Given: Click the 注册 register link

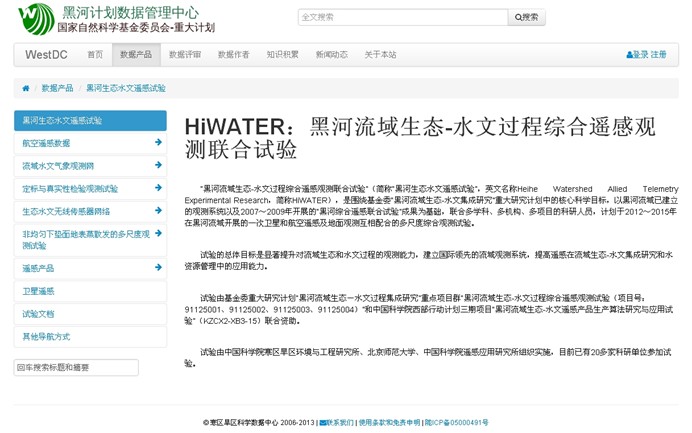Looking at the screenshot, I should coord(658,55).
